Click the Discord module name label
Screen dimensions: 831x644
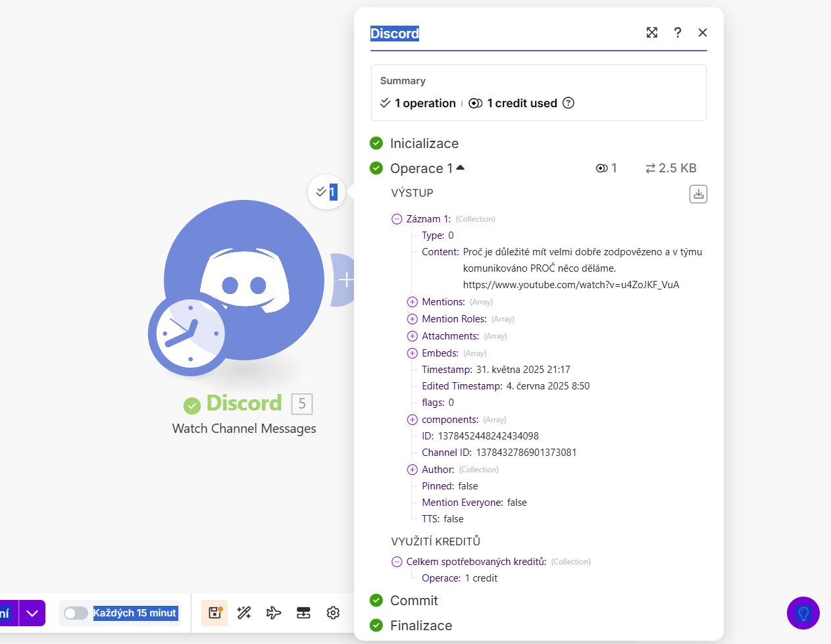[x=244, y=403]
